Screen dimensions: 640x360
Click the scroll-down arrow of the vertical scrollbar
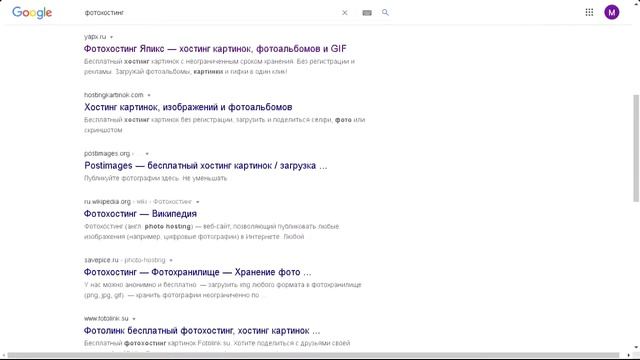[636, 348]
